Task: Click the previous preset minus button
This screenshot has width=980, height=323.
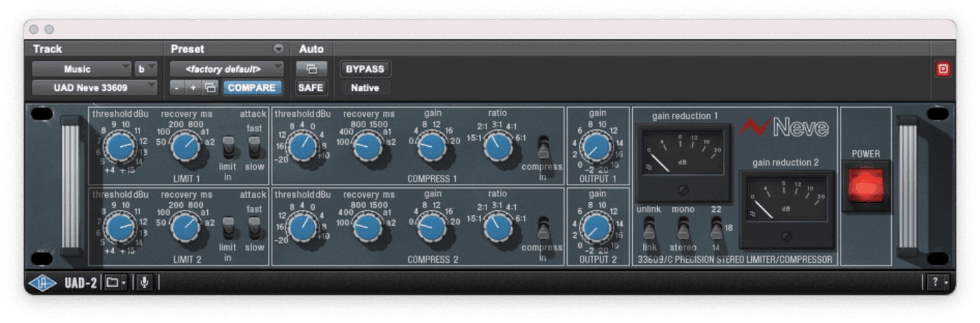Action: pyautogui.click(x=177, y=87)
